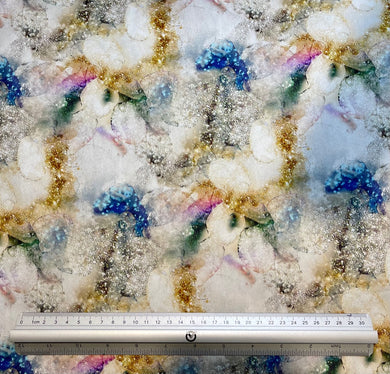Viewport: 390px width, 374px height.
Task: Click the 23 mark on the ruler
Action: click(282, 323)
